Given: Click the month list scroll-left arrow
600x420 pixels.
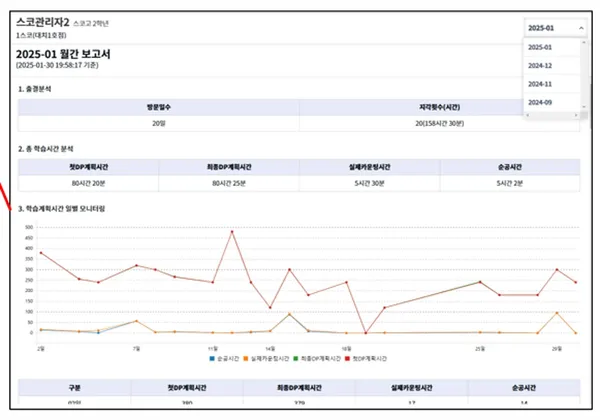Looking at the screenshot, I should coord(528,115).
